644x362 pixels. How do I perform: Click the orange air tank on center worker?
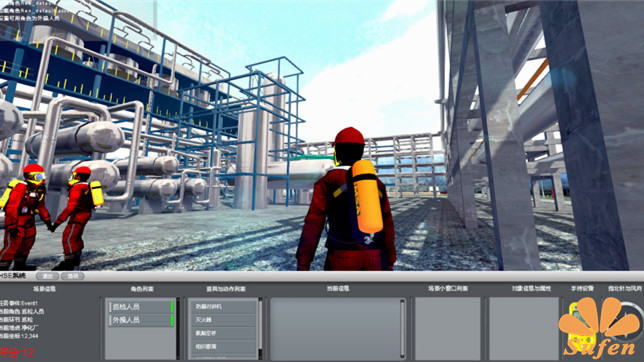tap(366, 196)
